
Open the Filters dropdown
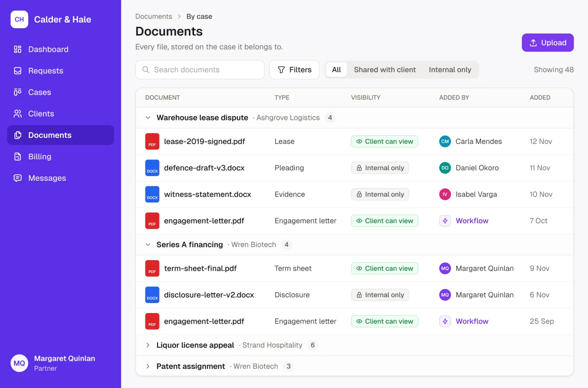294,70
